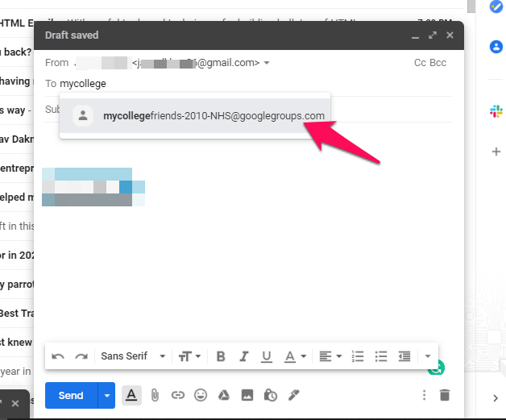This screenshot has width=506, height=420.
Task: Toggle formatting options (underlined A) icon
Action: click(131, 395)
